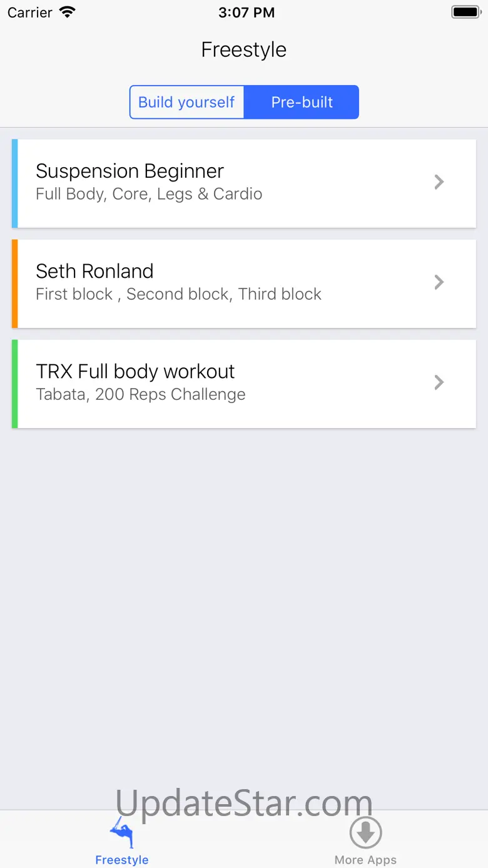Screen dimensions: 488x868
Task: Open Seth Ronland via its chevron arrow
Action: point(439,282)
